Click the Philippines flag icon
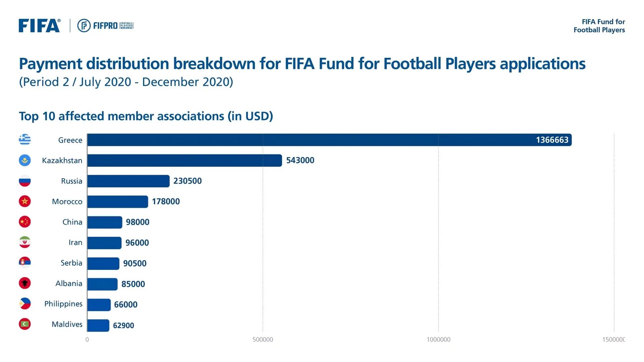 click(x=25, y=304)
